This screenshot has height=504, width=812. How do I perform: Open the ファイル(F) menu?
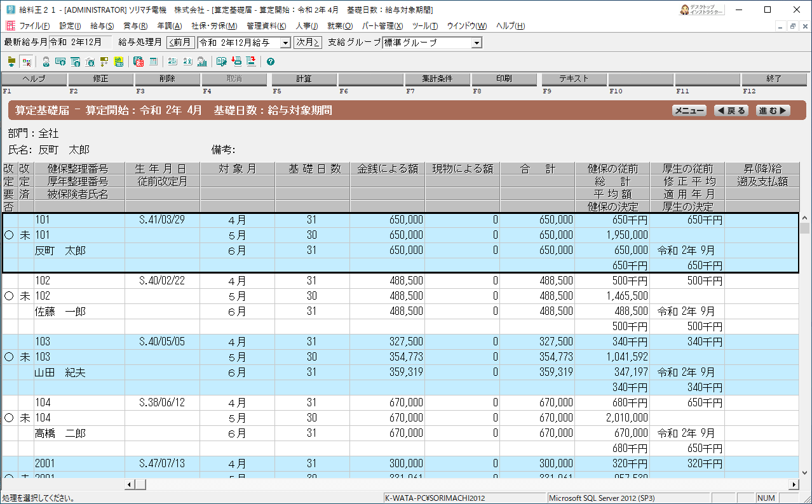click(x=34, y=26)
